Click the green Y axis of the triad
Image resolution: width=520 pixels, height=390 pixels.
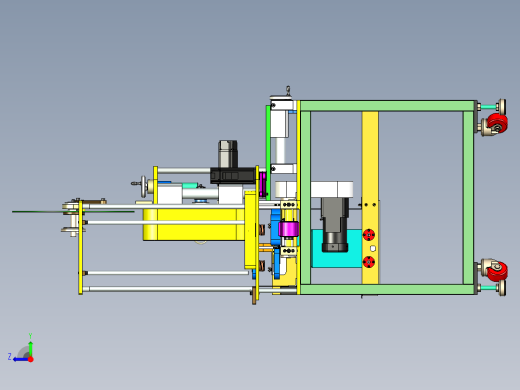[30, 348]
